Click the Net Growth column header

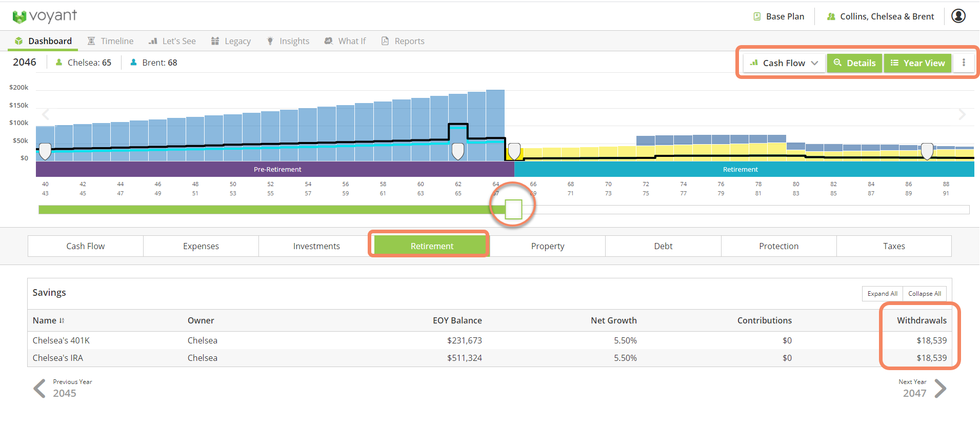tap(614, 320)
